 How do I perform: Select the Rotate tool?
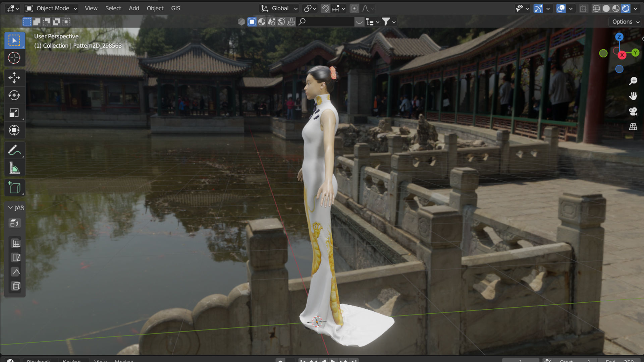click(x=14, y=95)
